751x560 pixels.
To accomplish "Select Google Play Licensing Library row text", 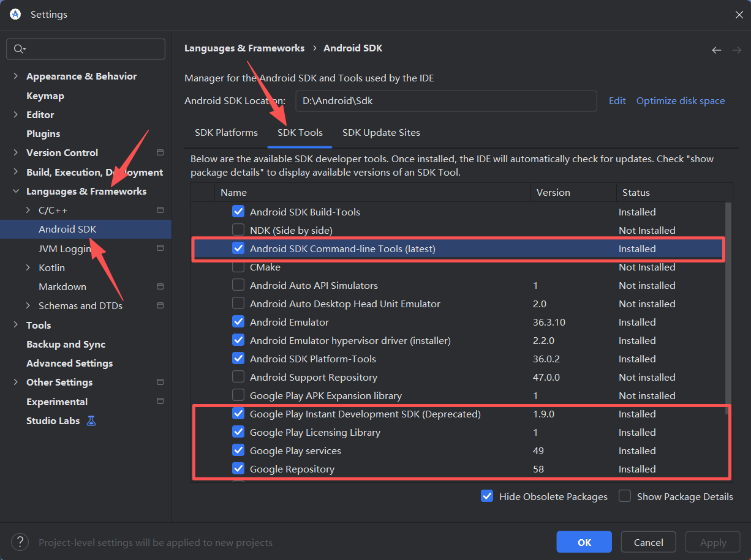I will point(315,432).
